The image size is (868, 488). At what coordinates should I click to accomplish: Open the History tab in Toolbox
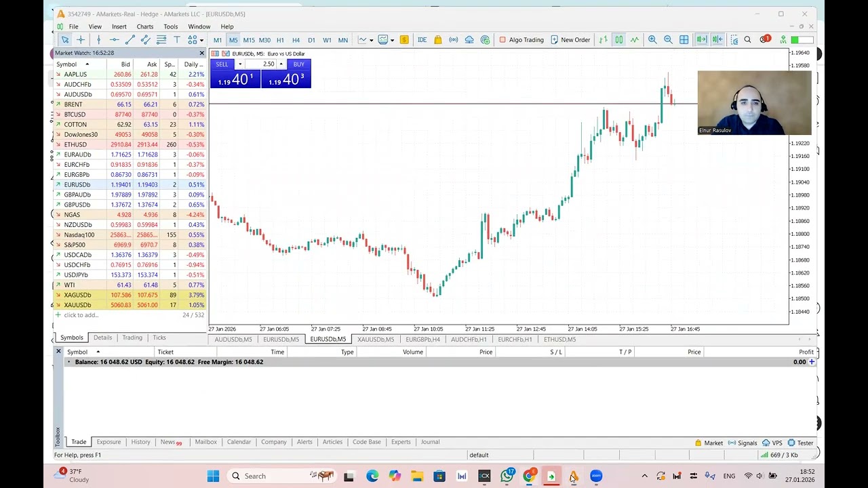(140, 442)
